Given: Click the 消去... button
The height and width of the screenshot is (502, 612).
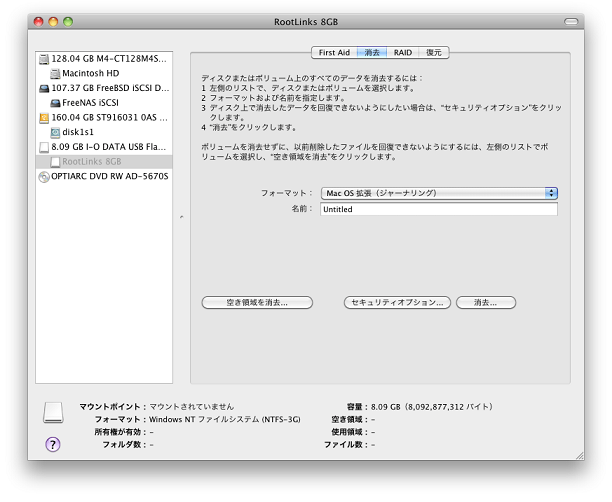Looking at the screenshot, I should tap(486, 303).
